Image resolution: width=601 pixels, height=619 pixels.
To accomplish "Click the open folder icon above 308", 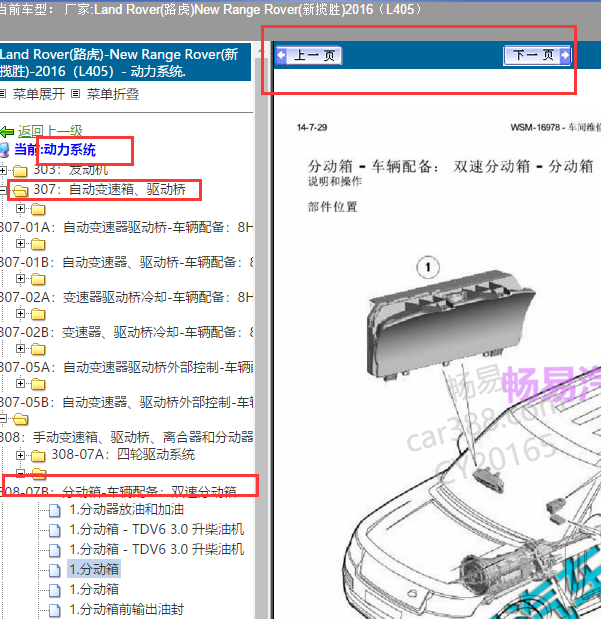I will click(x=21, y=419).
